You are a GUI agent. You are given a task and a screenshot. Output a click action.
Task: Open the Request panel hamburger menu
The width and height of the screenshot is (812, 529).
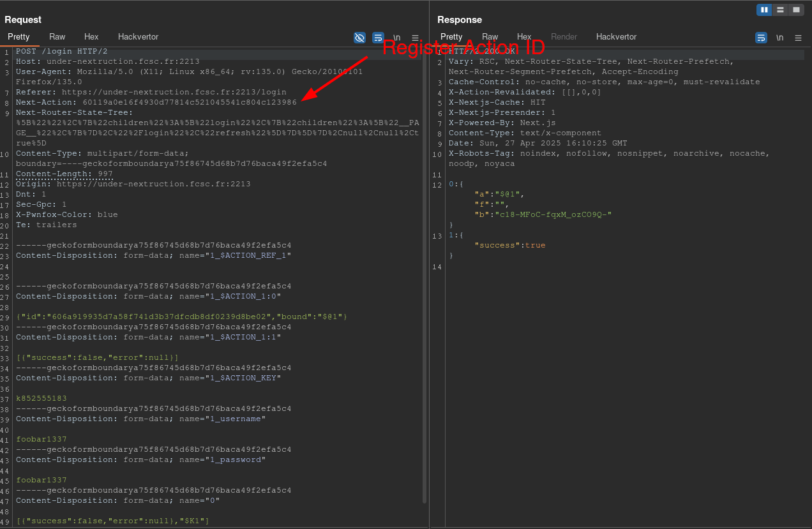(415, 38)
